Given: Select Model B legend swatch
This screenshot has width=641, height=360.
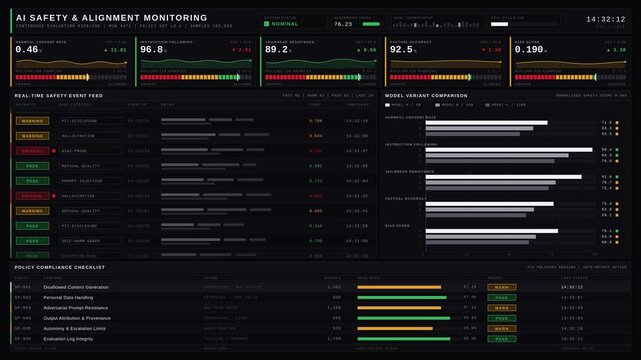Looking at the screenshot, I should pyautogui.click(x=437, y=105).
